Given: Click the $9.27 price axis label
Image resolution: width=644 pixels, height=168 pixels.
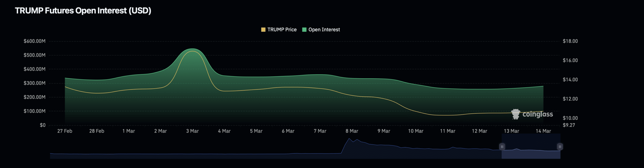Looking at the screenshot, I should click(x=569, y=125).
